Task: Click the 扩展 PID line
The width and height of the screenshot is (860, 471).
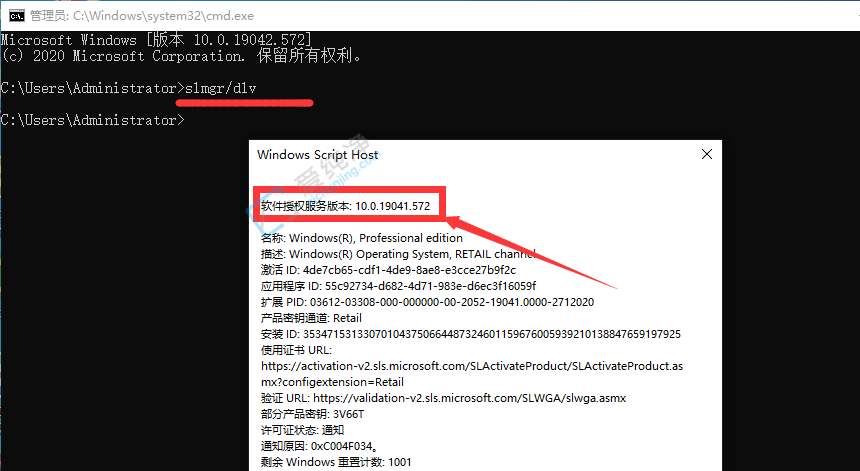Action: click(x=427, y=302)
